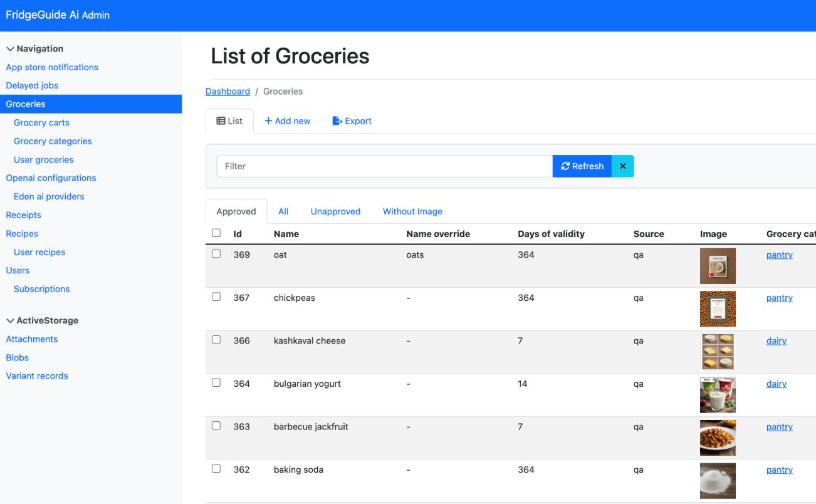This screenshot has width=816, height=504.
Task: Click inside the Filter input field
Action: pos(385,166)
